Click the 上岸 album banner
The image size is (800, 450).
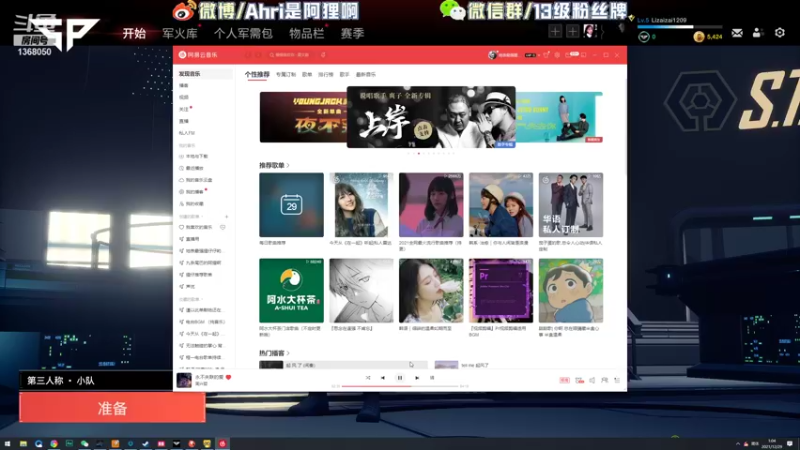pos(431,117)
